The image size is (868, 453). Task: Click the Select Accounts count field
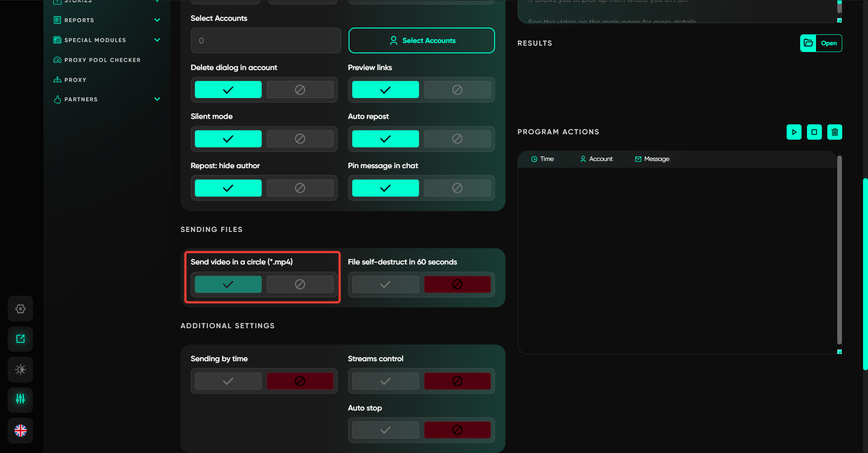tap(266, 41)
